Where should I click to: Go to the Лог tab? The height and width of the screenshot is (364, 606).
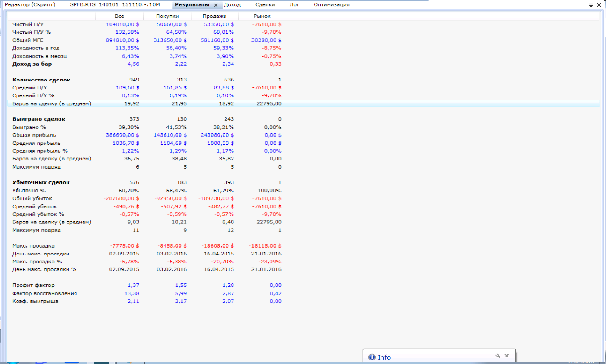coord(294,5)
